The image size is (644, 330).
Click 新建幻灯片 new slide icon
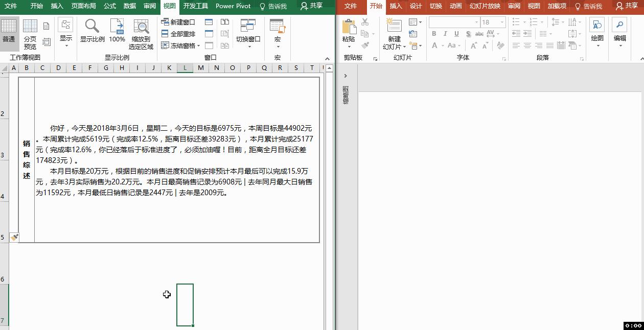(x=394, y=25)
